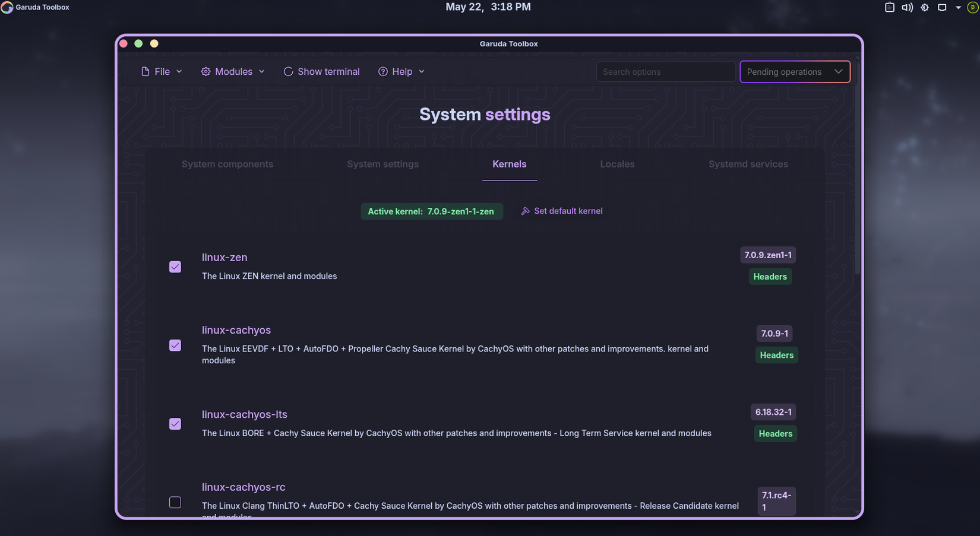This screenshot has width=980, height=536.
Task: Click the File menu chevron
Action: 179,71
